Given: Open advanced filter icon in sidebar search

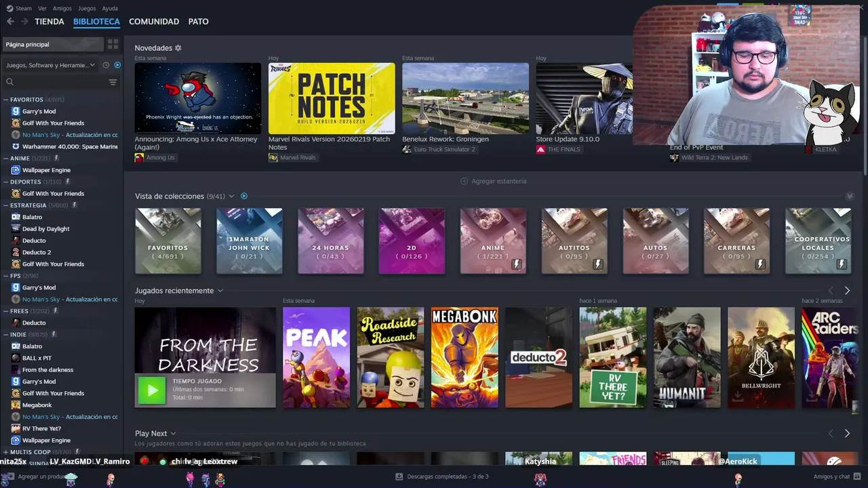Looking at the screenshot, I should pos(113,82).
